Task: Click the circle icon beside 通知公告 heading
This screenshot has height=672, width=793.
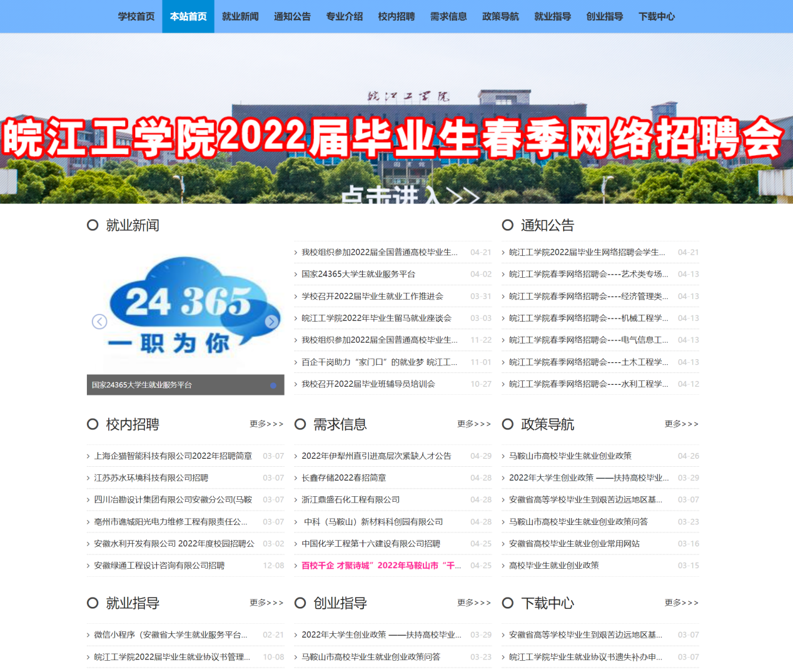Action: (x=508, y=225)
